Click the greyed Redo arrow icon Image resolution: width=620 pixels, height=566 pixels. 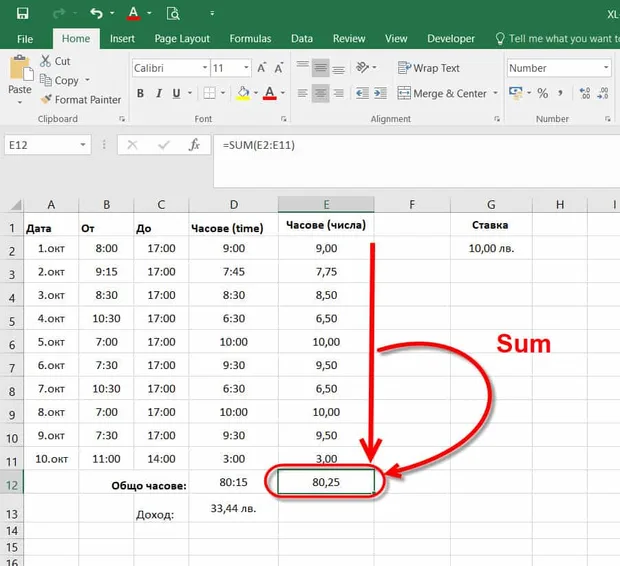click(x=59, y=14)
